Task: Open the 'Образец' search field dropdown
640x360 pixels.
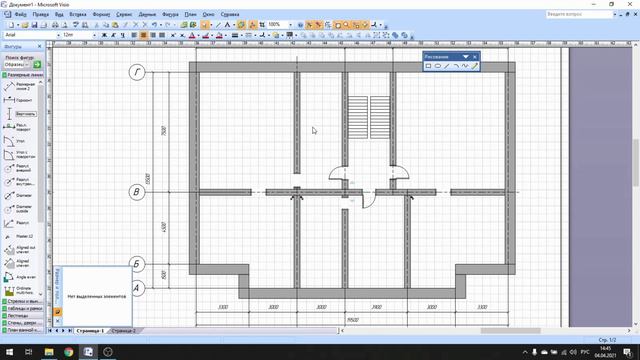Action: (x=27, y=64)
